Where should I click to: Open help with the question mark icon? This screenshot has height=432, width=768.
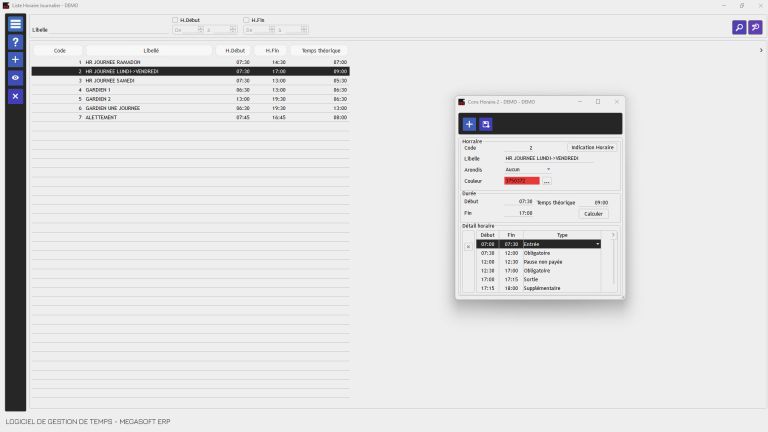pyautogui.click(x=15, y=42)
